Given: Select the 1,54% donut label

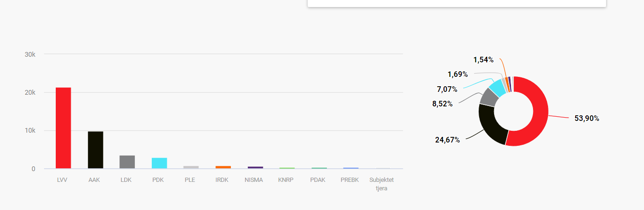Looking at the screenshot, I should click(483, 60).
